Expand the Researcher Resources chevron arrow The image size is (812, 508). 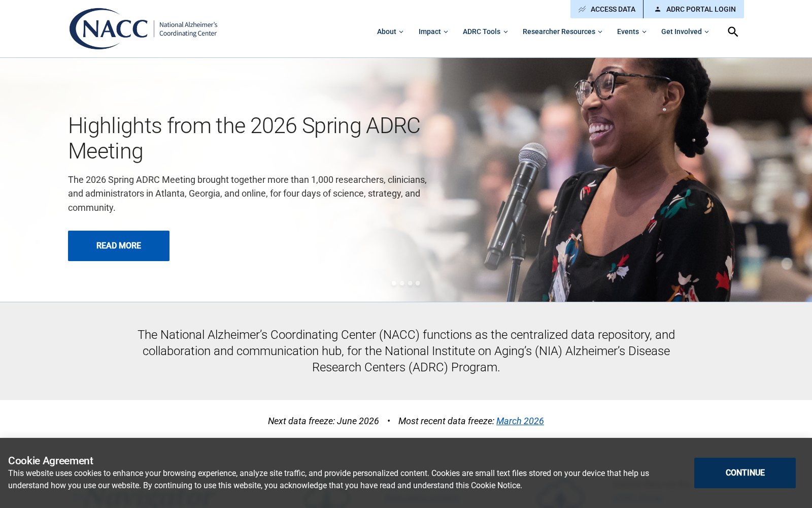[600, 32]
